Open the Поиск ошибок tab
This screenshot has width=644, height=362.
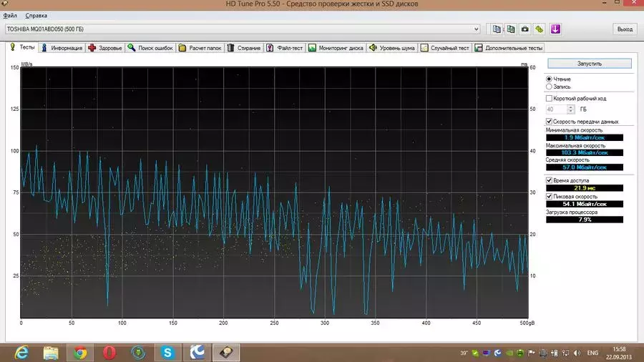coord(150,48)
